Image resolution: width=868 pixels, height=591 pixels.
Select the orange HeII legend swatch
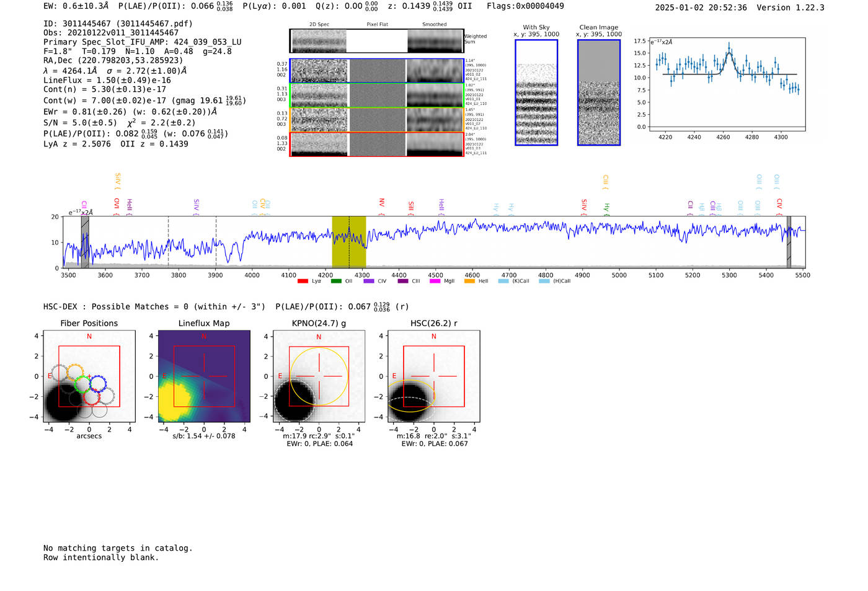[469, 282]
